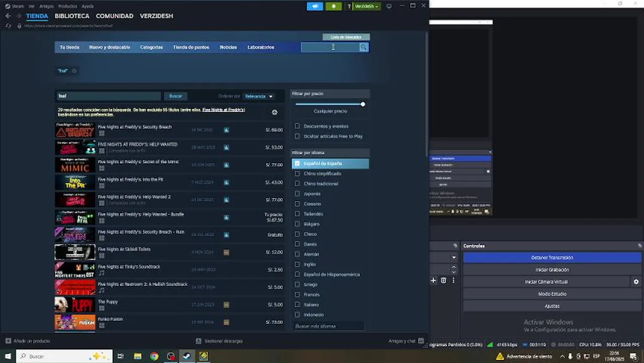Switch to Big Picture mode icon
The height and width of the screenshot is (363, 644).
(x=389, y=6)
